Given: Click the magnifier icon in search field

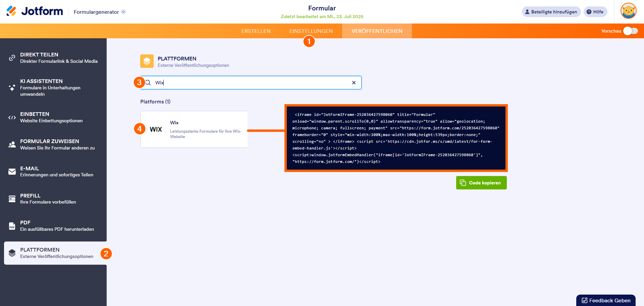Looking at the screenshot, I should click(148, 83).
